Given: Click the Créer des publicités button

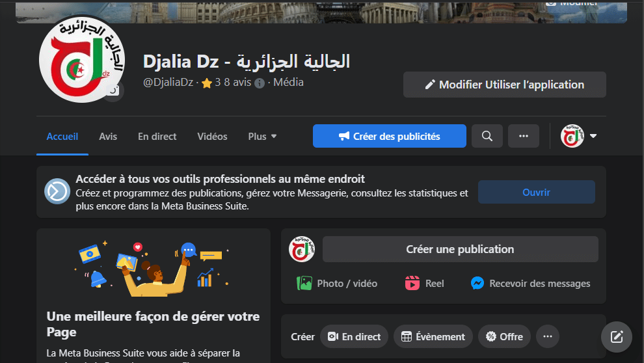Looking at the screenshot, I should pos(390,136).
